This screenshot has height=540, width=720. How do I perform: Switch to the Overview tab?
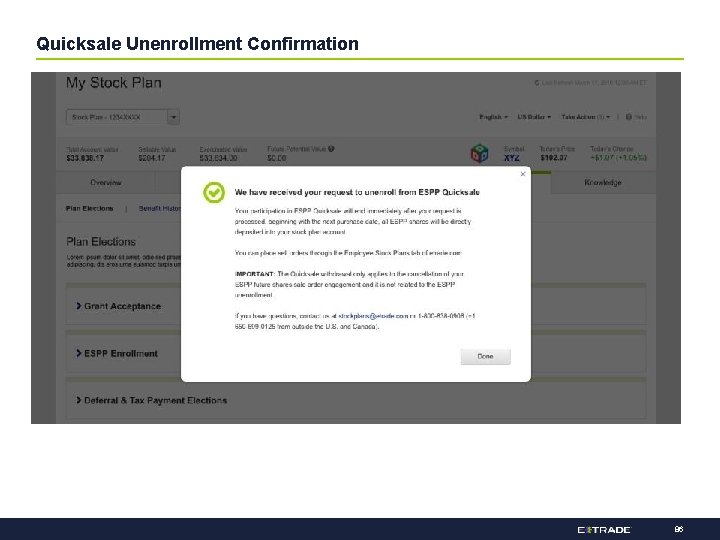click(x=106, y=183)
